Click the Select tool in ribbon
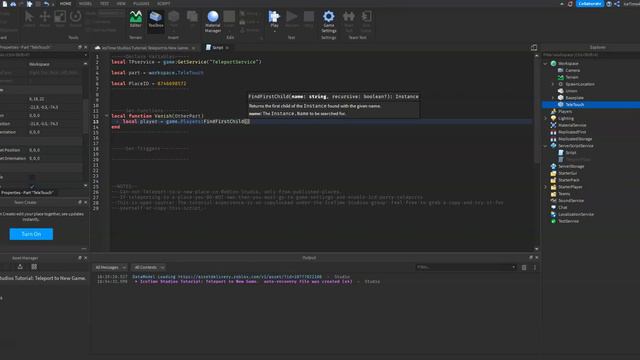This screenshot has height=360, width=640. (x=29, y=19)
